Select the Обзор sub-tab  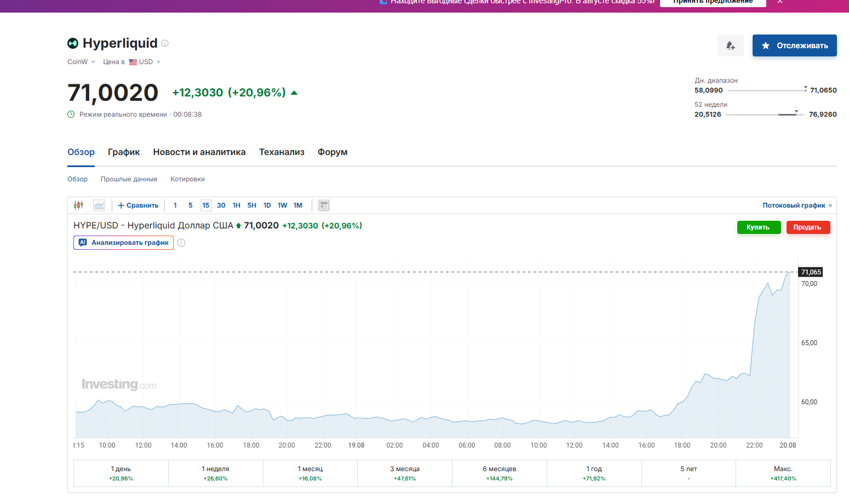click(x=77, y=179)
